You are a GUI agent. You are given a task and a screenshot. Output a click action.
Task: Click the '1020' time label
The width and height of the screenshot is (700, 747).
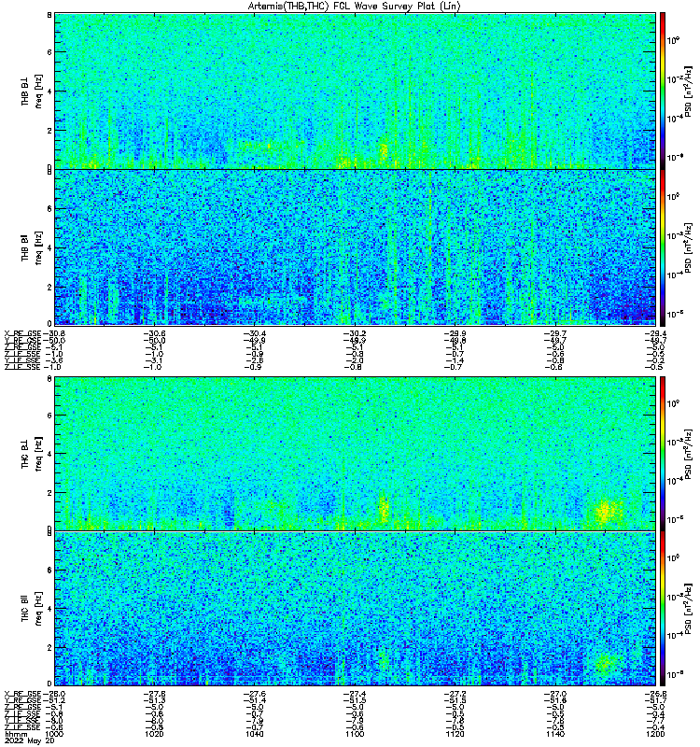click(x=154, y=734)
